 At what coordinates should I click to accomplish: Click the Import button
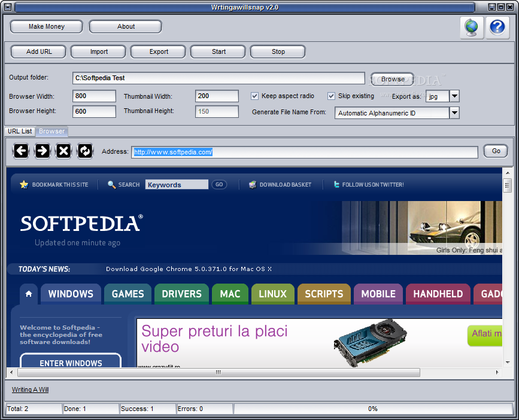pyautogui.click(x=99, y=51)
